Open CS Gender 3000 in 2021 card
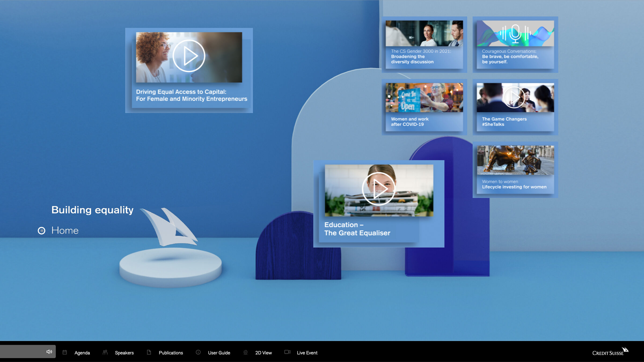This screenshot has width=644, height=362. point(424,45)
